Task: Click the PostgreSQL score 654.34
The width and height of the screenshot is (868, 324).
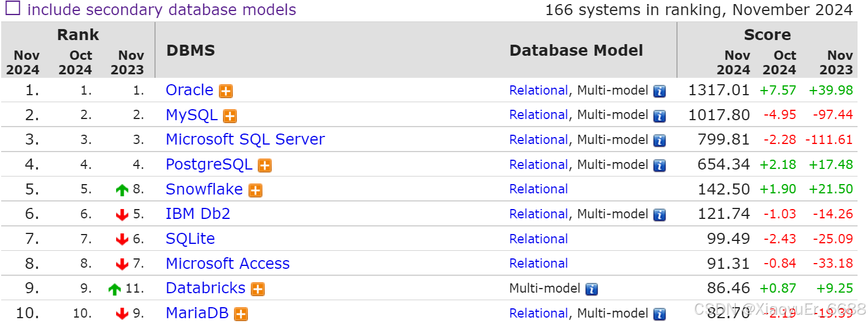Action: pyautogui.click(x=723, y=165)
